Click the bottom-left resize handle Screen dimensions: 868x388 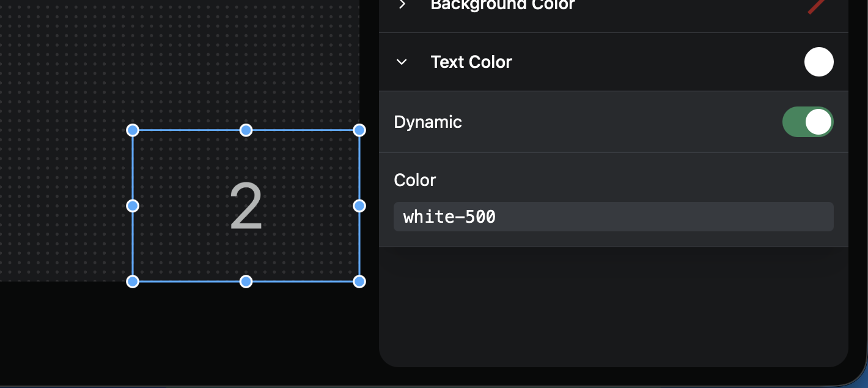coord(133,282)
